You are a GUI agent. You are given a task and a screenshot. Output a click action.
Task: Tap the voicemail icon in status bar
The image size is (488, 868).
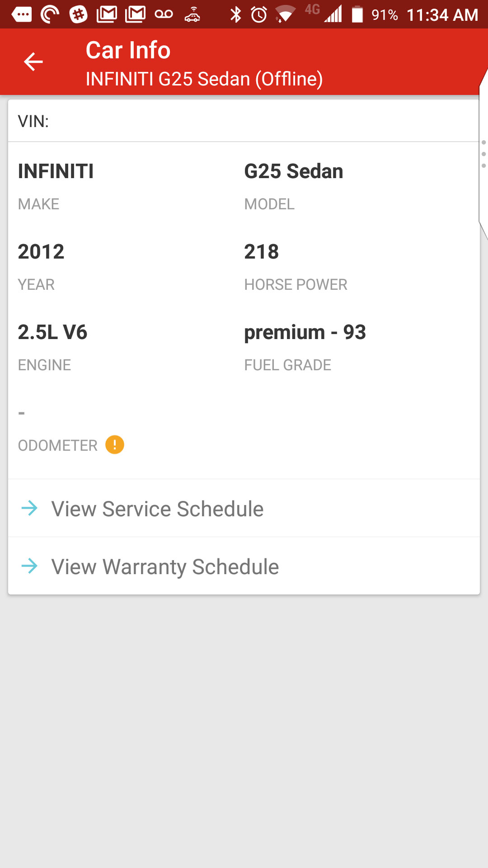click(x=164, y=14)
